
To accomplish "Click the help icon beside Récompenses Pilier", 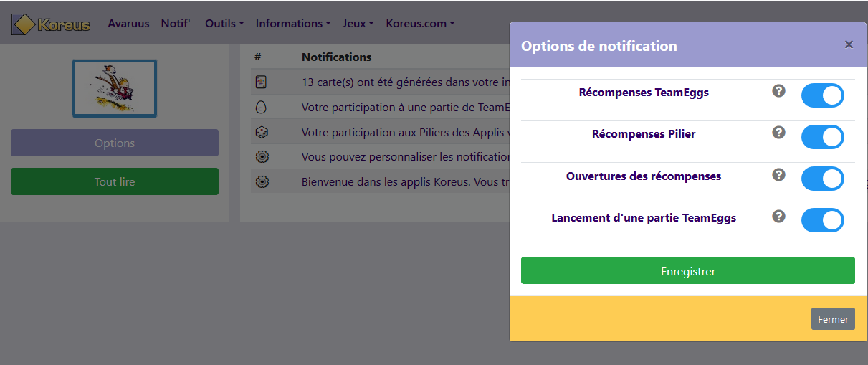I will pyautogui.click(x=779, y=133).
